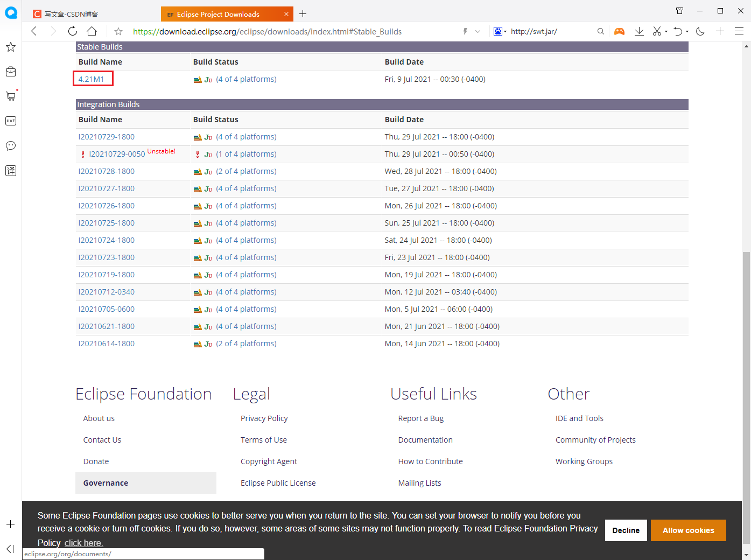The width and height of the screenshot is (751, 560).
Task: Expand the undo history dropdown arrow
Action: [x=687, y=32]
